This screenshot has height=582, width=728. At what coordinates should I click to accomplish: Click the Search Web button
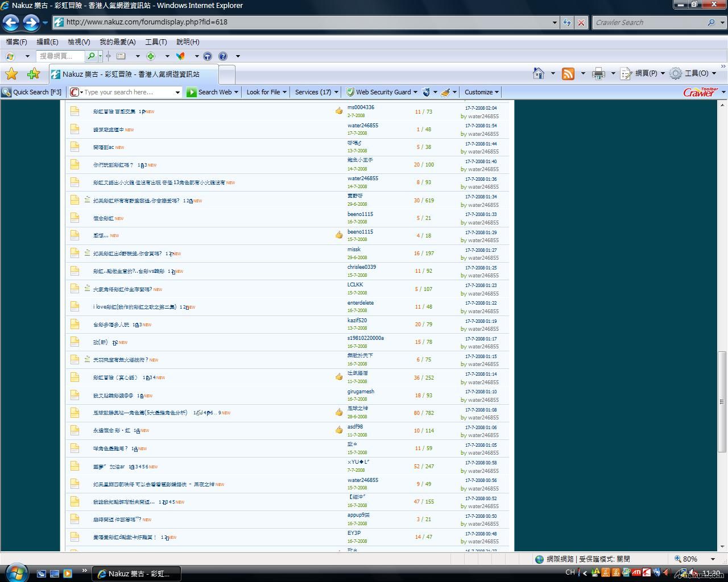(x=210, y=92)
